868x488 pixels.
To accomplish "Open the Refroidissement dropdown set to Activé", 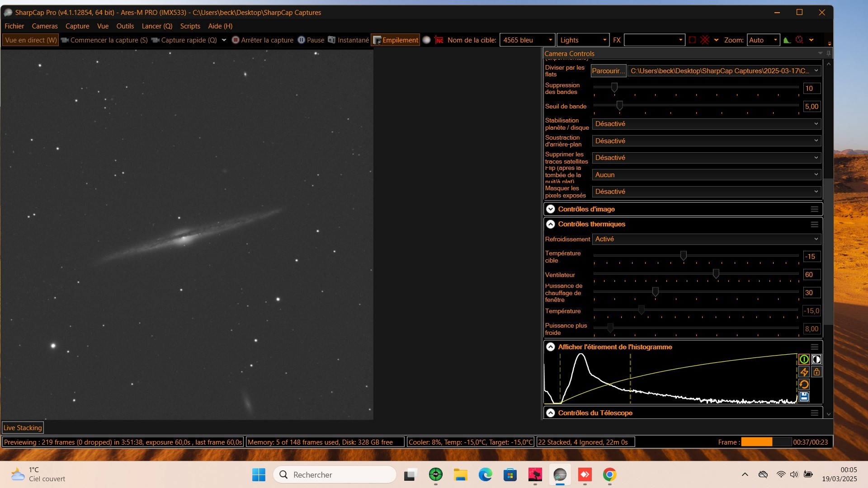I will click(x=706, y=239).
